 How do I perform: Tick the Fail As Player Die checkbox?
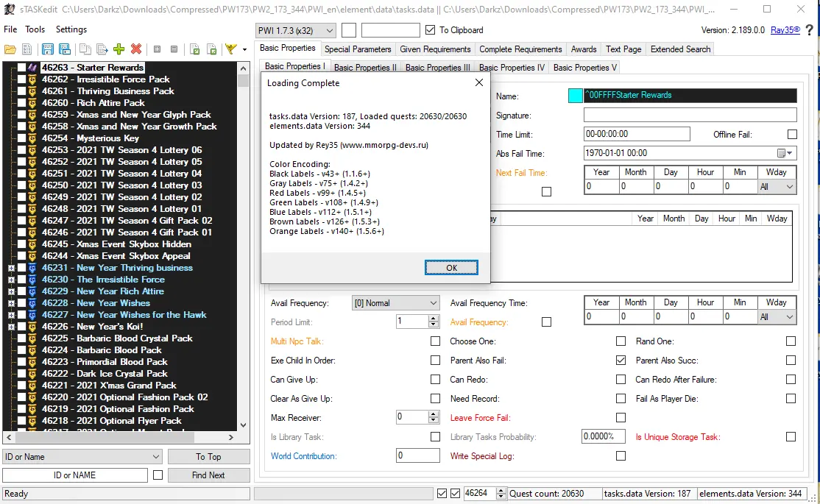791,398
